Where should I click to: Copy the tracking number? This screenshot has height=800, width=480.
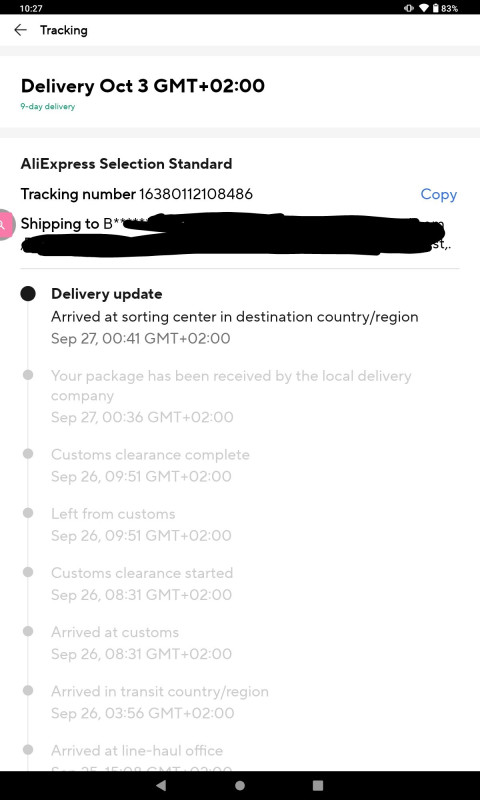coord(438,194)
